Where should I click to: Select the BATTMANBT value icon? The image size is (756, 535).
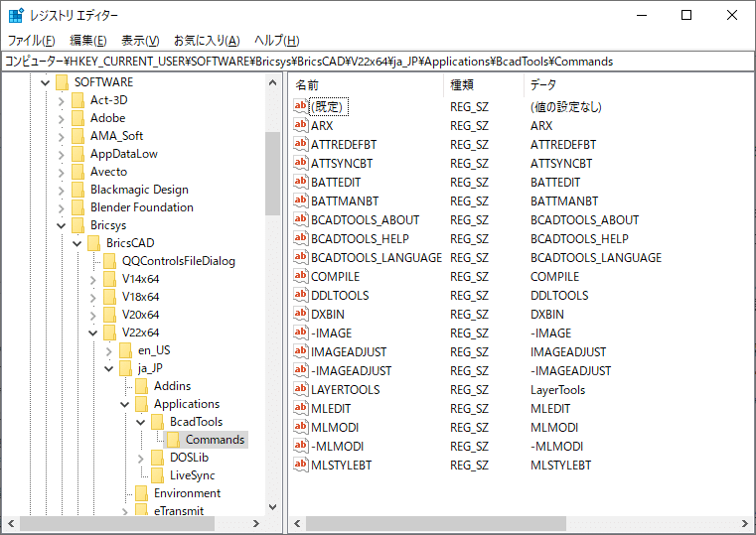tap(300, 201)
